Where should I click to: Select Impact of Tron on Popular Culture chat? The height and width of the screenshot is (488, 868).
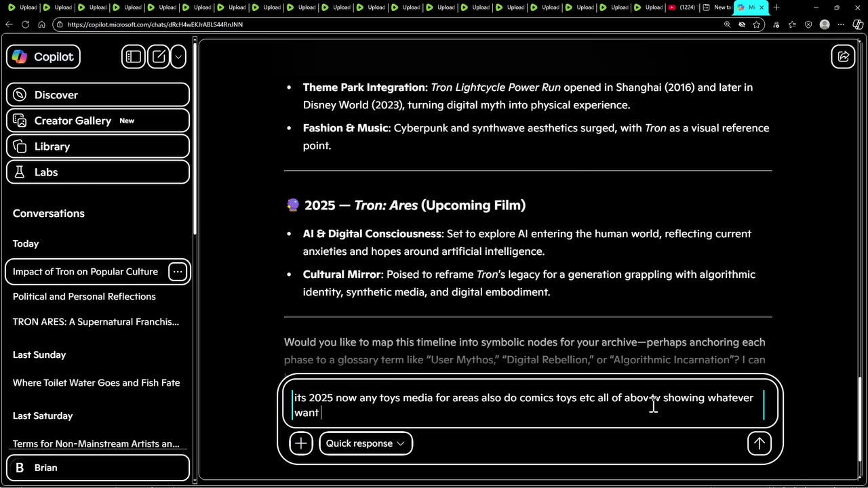[x=85, y=272]
